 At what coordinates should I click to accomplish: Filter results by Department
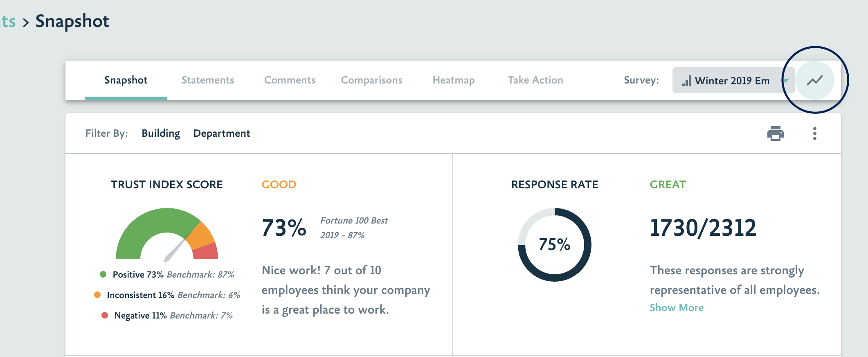click(222, 133)
